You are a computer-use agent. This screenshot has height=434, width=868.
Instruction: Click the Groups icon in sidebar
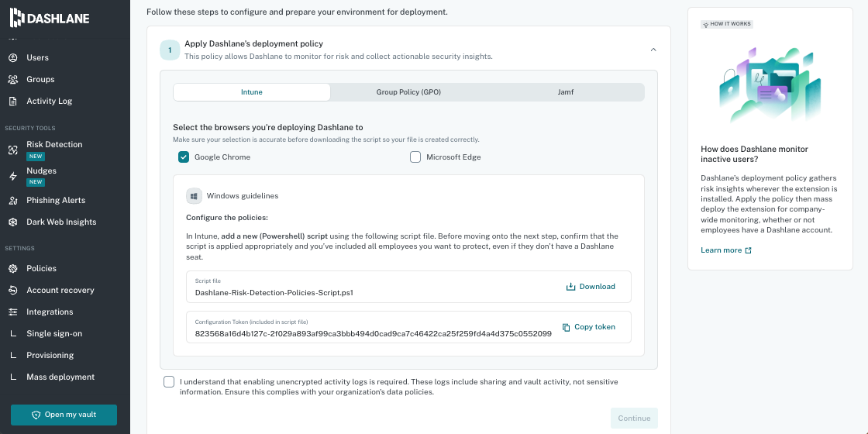click(12, 79)
